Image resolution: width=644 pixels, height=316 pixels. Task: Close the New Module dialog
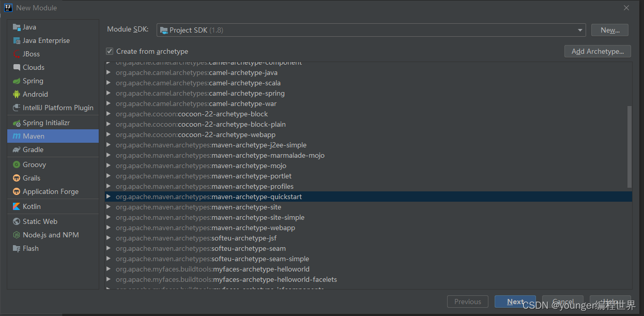[626, 8]
